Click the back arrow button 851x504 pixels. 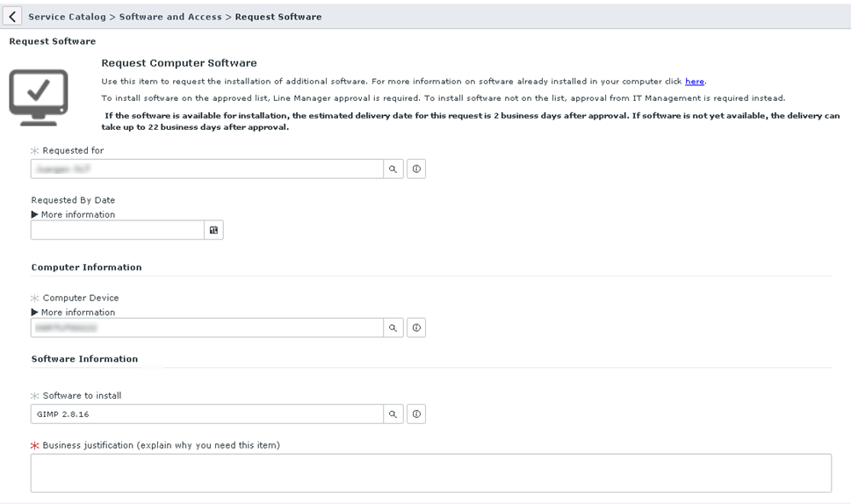tap(12, 17)
